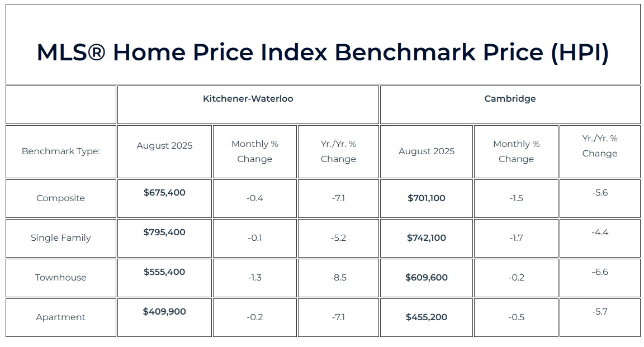
Task: Select the $455,200 Apartment price
Action: pyautogui.click(x=427, y=317)
